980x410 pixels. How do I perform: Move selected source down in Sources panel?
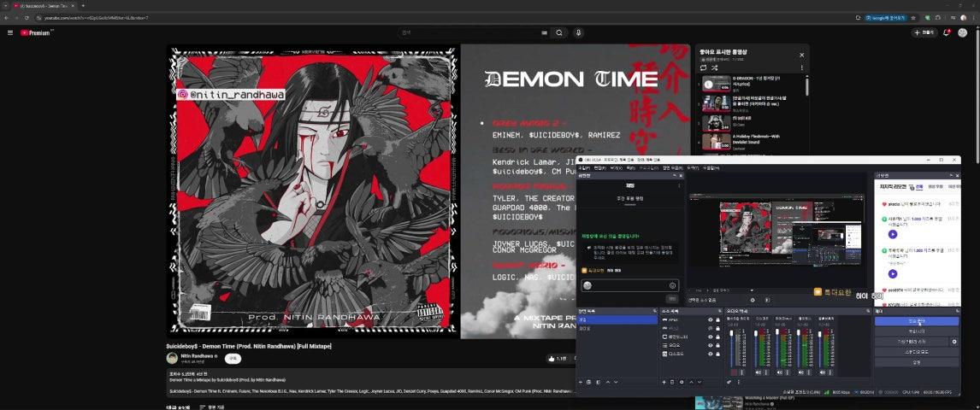click(700, 382)
